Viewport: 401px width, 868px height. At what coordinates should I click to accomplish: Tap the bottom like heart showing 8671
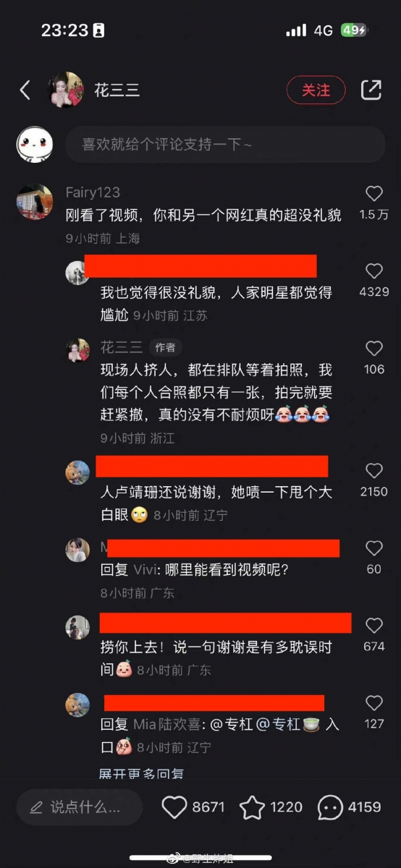pos(174,807)
